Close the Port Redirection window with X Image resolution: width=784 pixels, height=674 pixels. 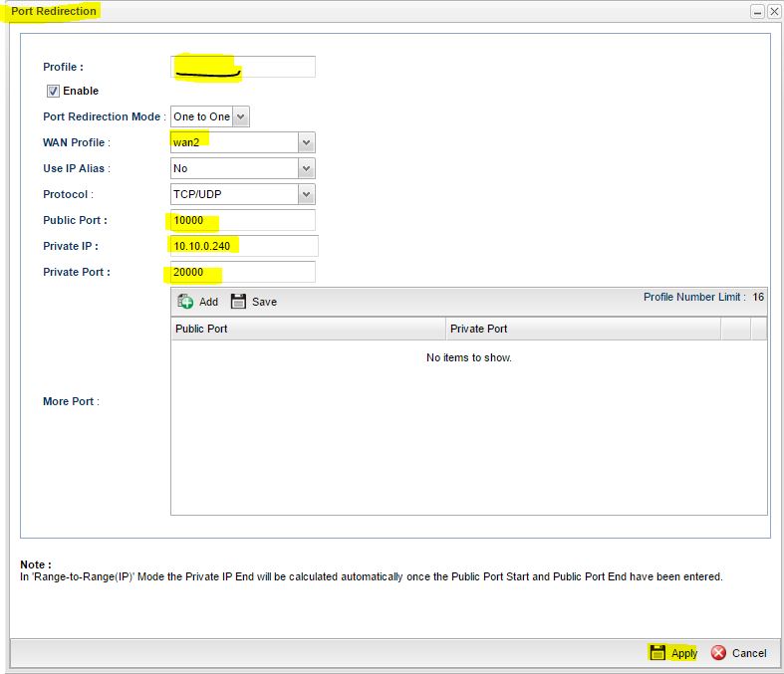point(773,11)
